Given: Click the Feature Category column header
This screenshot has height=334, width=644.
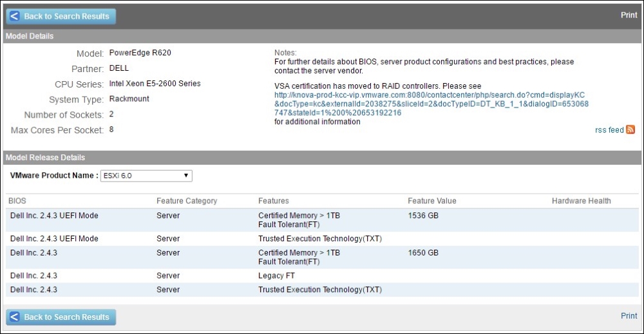Looking at the screenshot, I should [x=187, y=201].
